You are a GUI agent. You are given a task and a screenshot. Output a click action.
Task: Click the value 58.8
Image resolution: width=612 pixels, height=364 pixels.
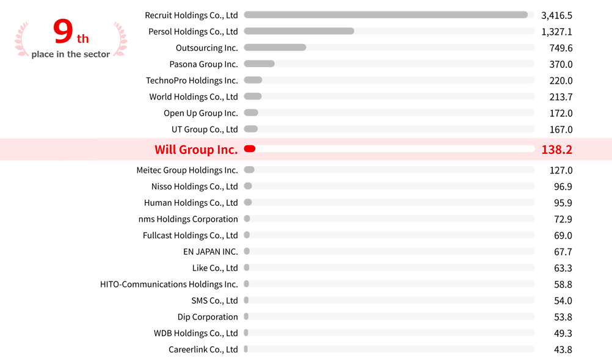563,285
